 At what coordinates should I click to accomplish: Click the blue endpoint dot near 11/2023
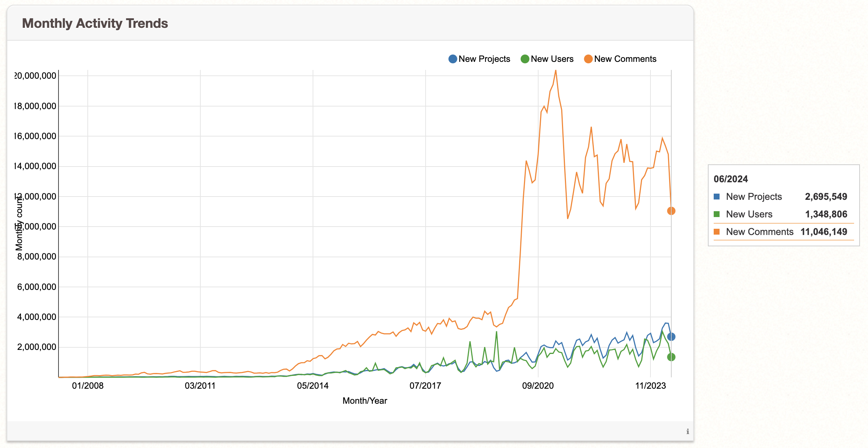[x=671, y=337]
